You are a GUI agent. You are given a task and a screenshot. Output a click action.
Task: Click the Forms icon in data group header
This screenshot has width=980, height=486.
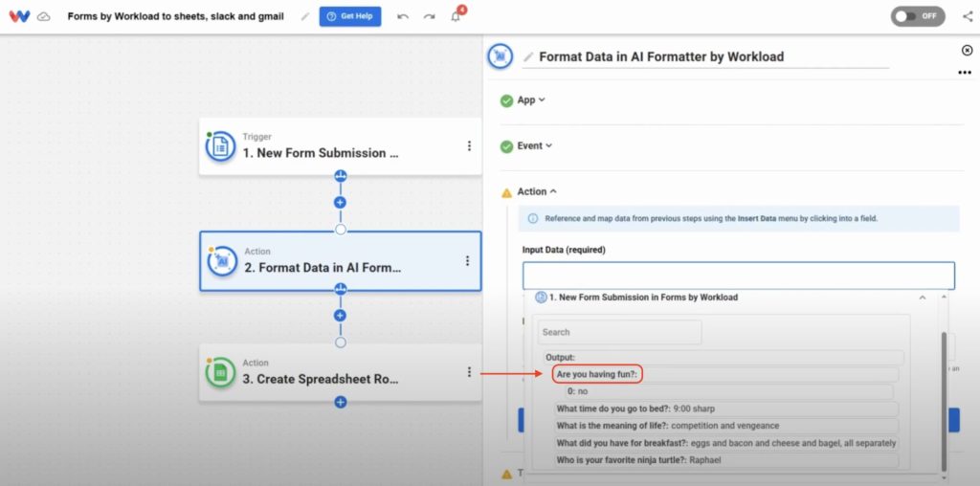tap(542, 298)
